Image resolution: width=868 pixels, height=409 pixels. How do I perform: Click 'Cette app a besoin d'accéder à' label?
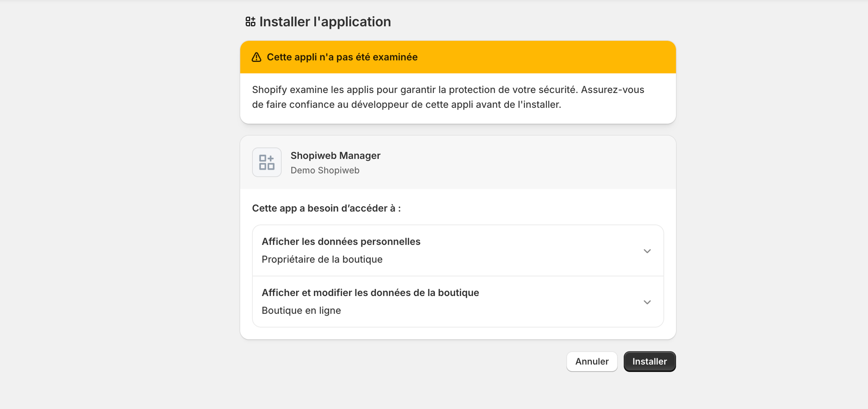coord(326,208)
